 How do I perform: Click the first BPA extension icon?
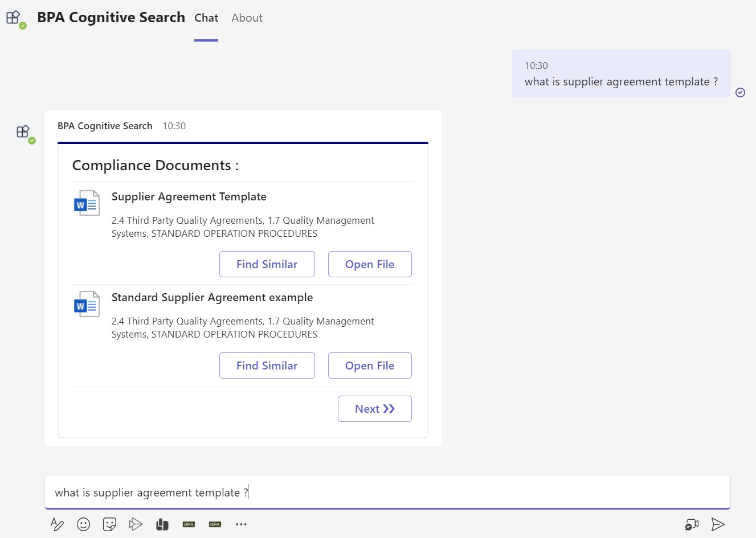[x=189, y=524]
